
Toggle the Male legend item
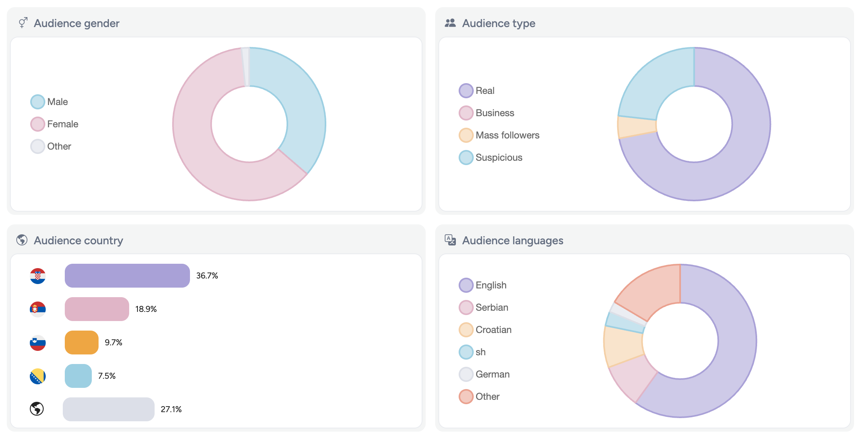(x=57, y=102)
